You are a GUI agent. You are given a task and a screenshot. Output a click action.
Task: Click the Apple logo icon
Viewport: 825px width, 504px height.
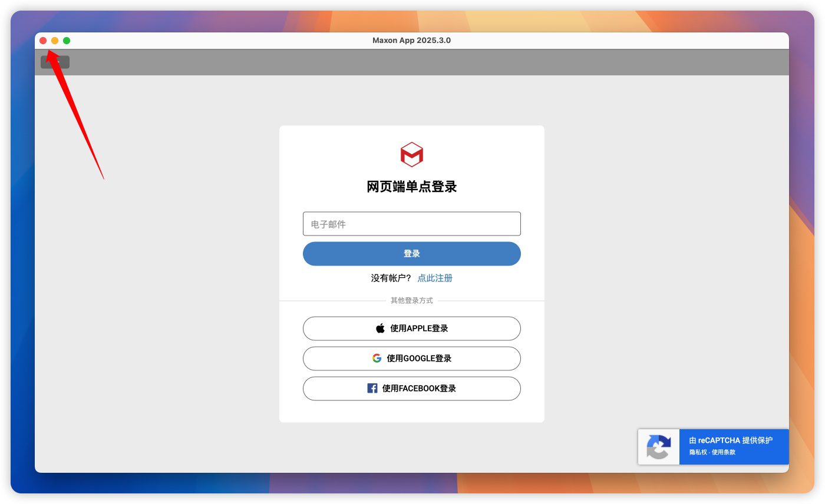point(380,329)
